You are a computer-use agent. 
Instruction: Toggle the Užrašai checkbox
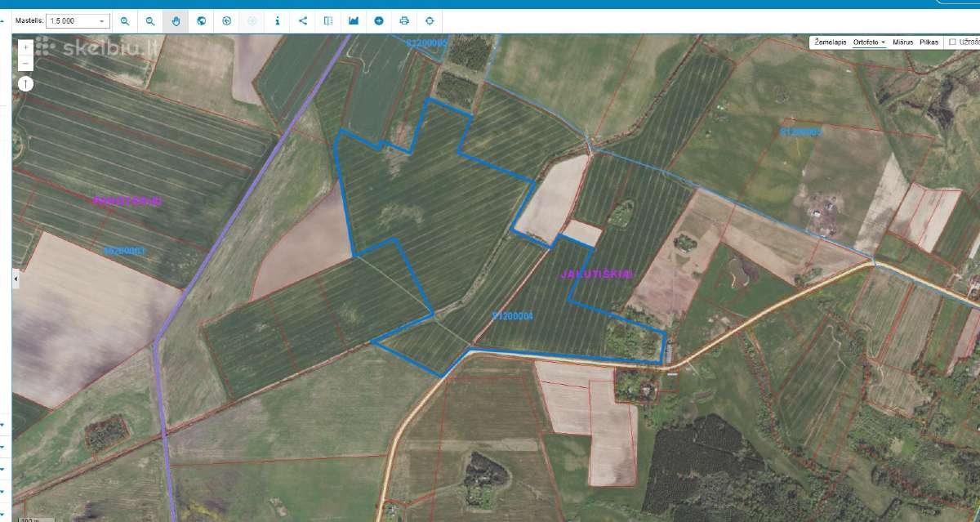[x=952, y=42]
